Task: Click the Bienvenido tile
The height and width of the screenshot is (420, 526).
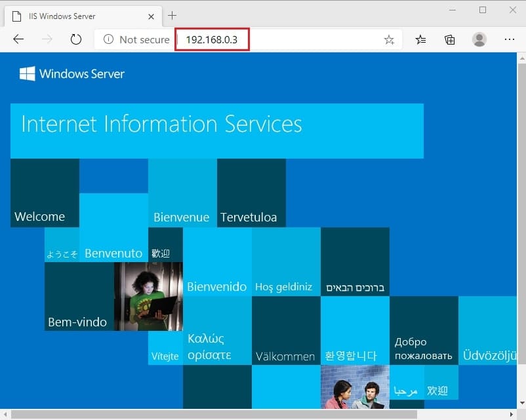Action: click(x=217, y=262)
